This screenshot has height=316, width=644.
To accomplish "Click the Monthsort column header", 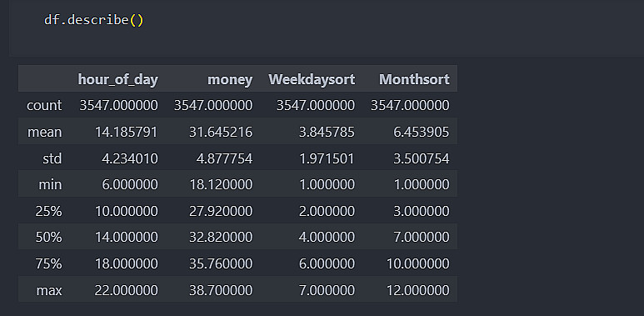I will tap(414, 79).
